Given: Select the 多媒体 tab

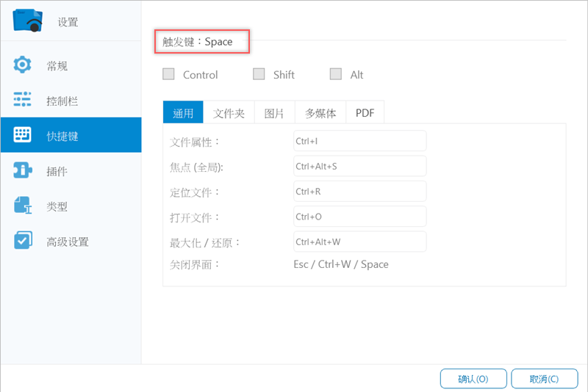Looking at the screenshot, I should coord(320,113).
